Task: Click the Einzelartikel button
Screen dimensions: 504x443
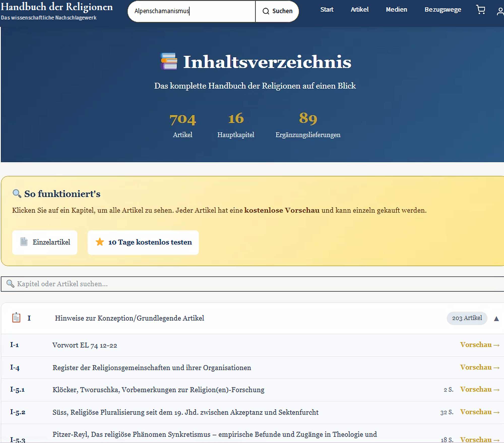Action: point(45,242)
